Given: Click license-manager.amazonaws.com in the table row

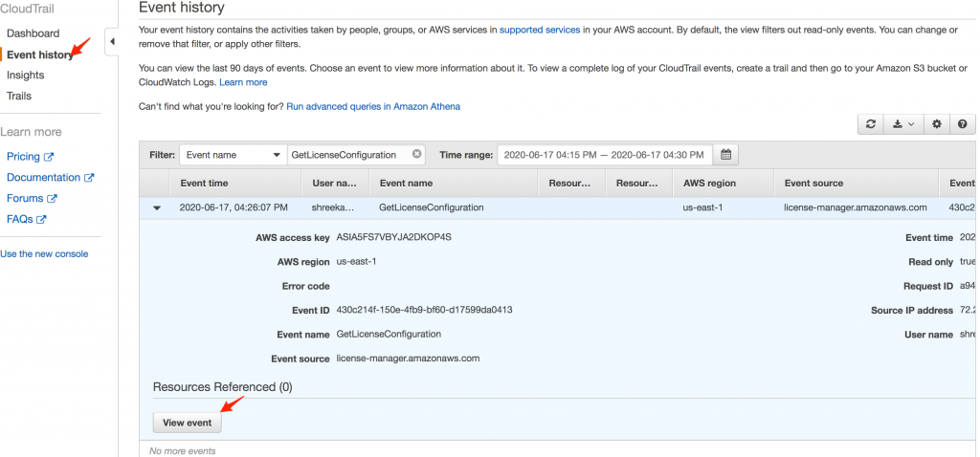Looking at the screenshot, I should point(855,207).
